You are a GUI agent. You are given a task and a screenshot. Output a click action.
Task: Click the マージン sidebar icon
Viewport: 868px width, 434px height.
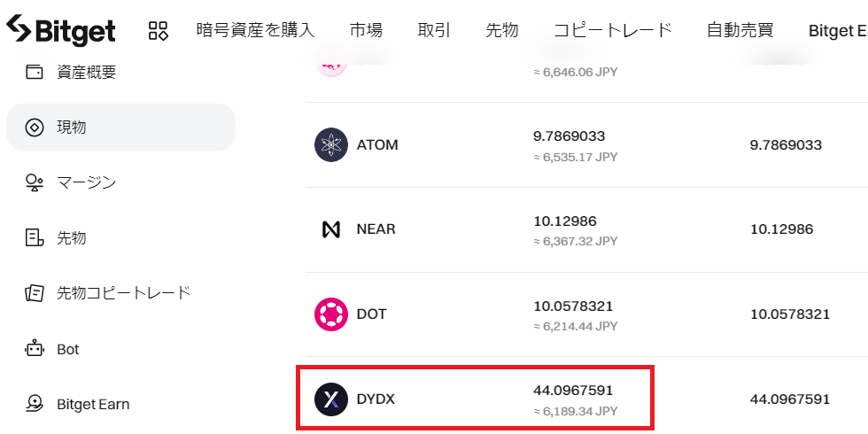(x=35, y=182)
